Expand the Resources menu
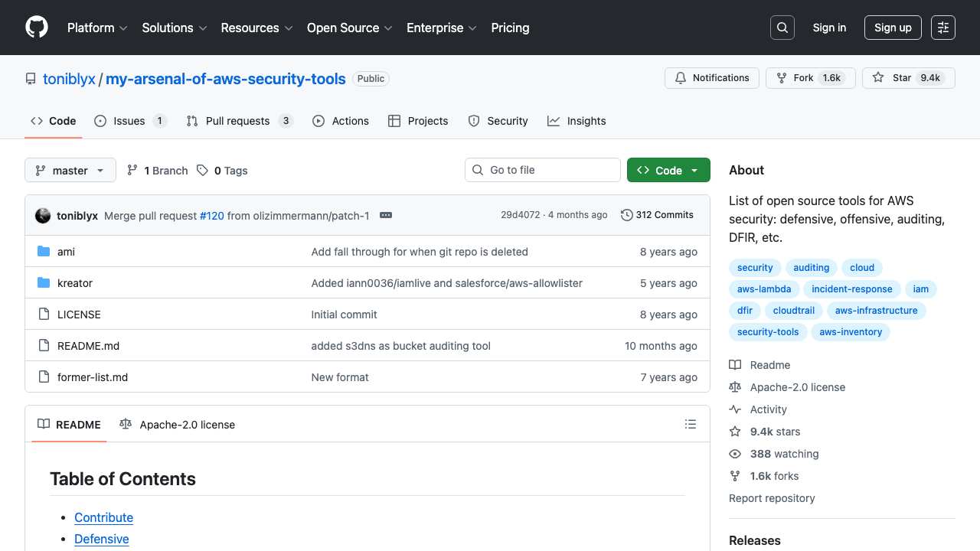Screen dimensions: 980x551 click(256, 28)
